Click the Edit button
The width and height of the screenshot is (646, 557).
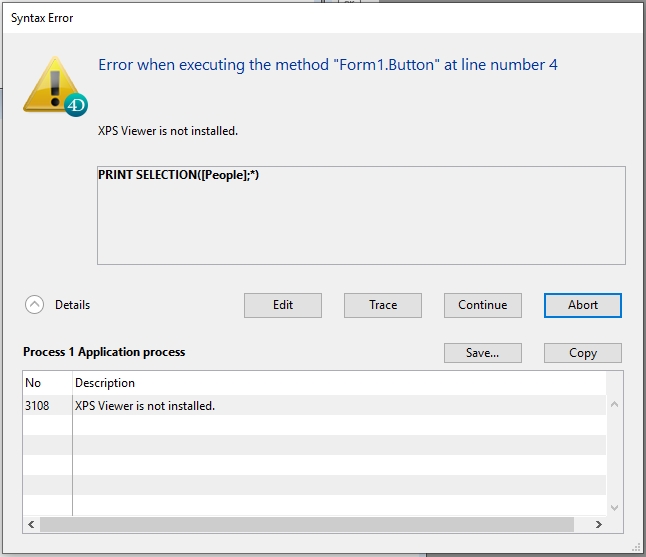(x=283, y=305)
